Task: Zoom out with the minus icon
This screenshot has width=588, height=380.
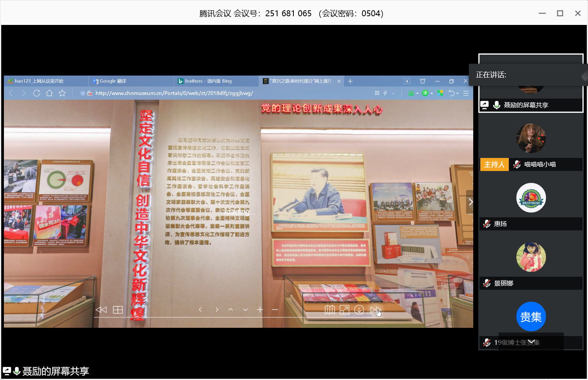Action: (x=275, y=310)
